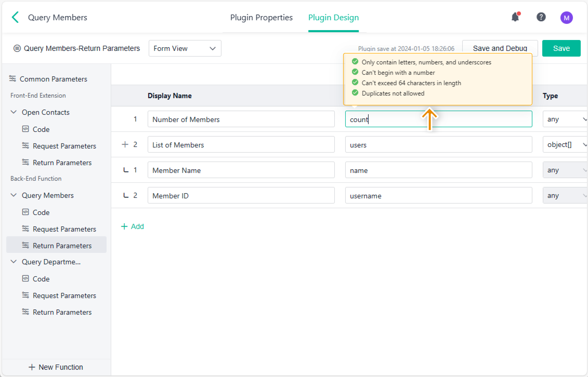Open the help question mark icon

541,17
